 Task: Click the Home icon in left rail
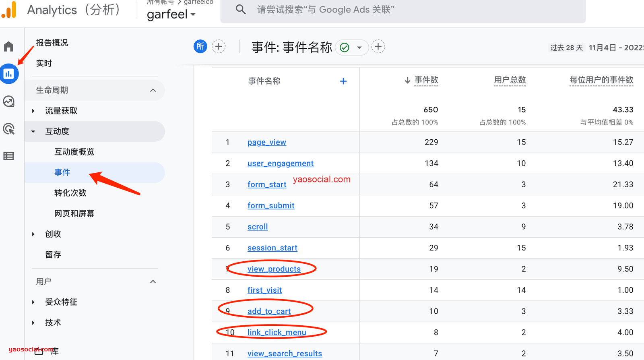[9, 47]
